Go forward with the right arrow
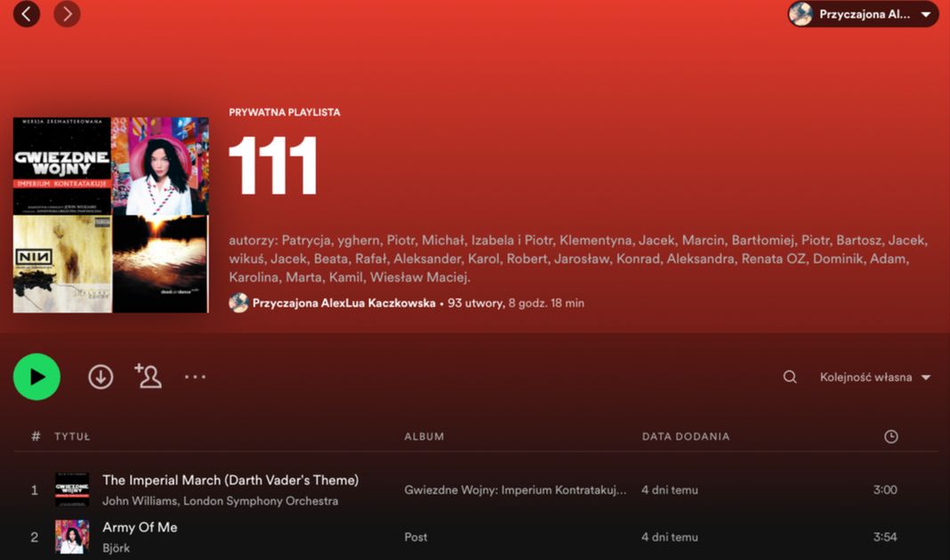Image resolution: width=950 pixels, height=560 pixels. click(67, 13)
